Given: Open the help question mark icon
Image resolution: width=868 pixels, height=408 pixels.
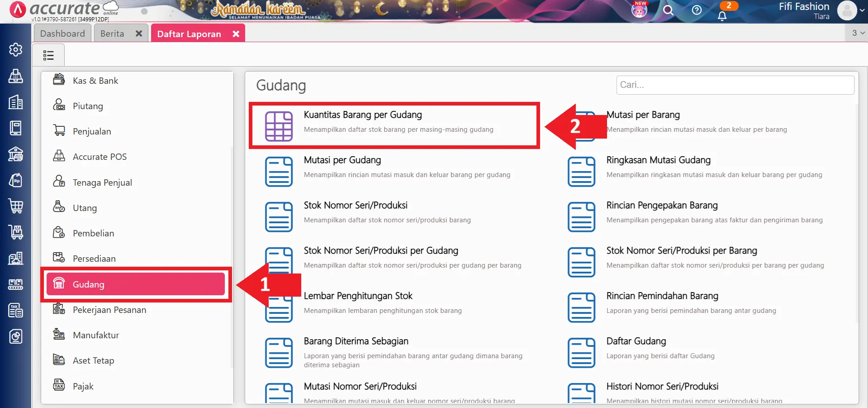Looking at the screenshot, I should tap(697, 10).
